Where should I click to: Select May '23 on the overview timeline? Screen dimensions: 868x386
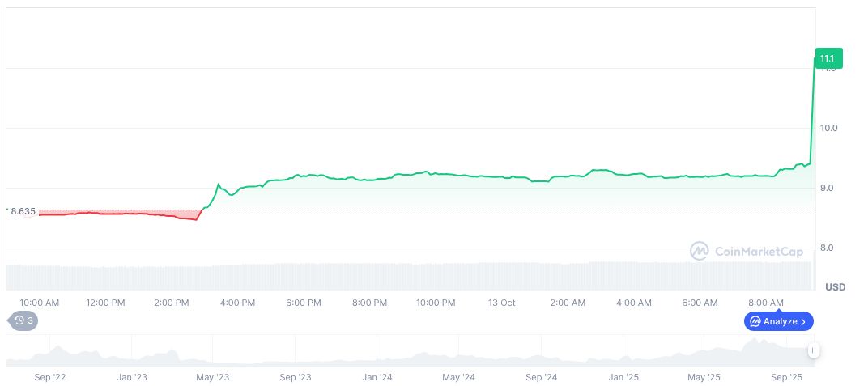tap(213, 377)
